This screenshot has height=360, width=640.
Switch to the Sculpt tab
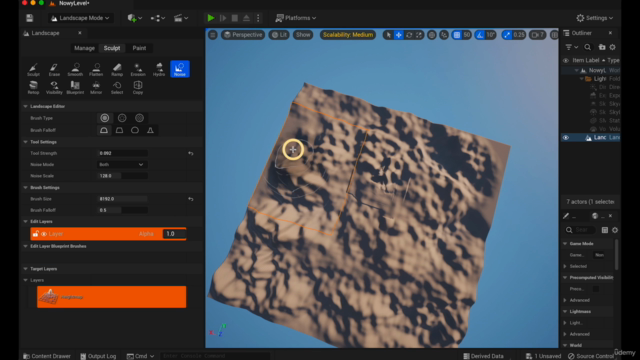coord(112,48)
